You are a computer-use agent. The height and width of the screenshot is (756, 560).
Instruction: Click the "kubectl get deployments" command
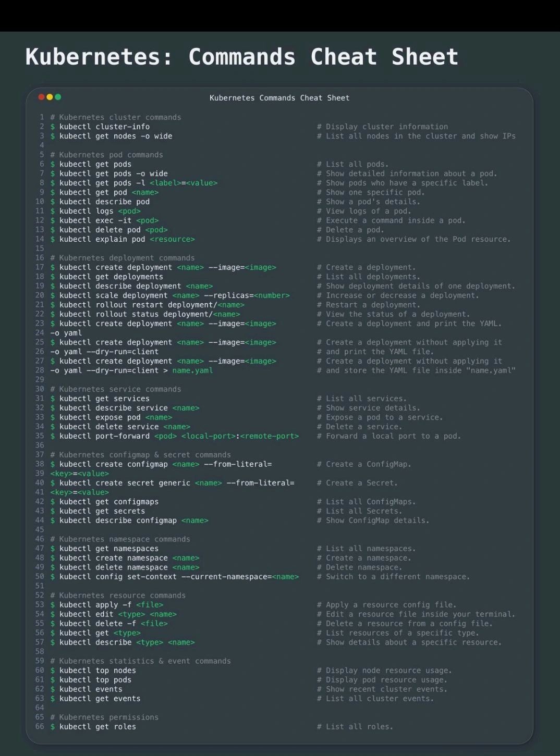click(x=111, y=277)
